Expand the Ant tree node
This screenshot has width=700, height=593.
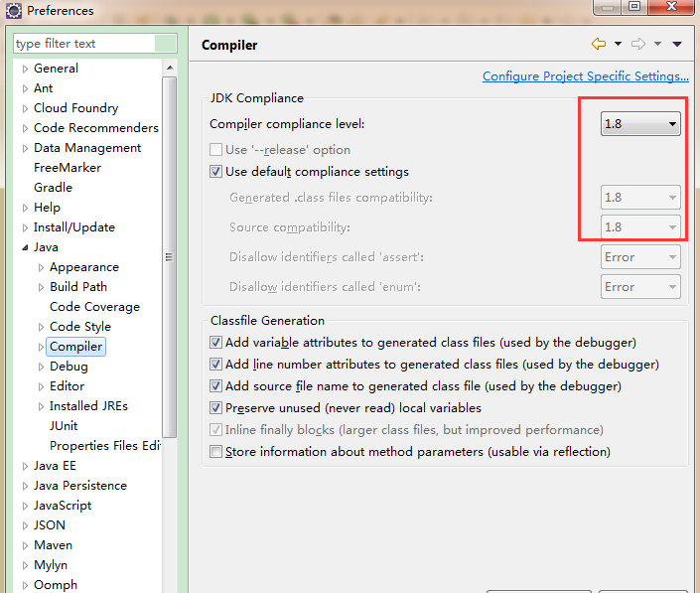(x=25, y=88)
